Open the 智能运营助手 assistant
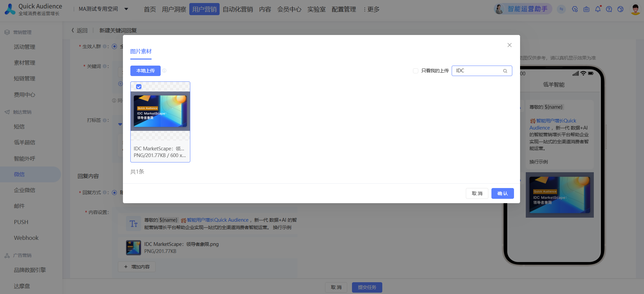644x294 pixels. (x=523, y=9)
